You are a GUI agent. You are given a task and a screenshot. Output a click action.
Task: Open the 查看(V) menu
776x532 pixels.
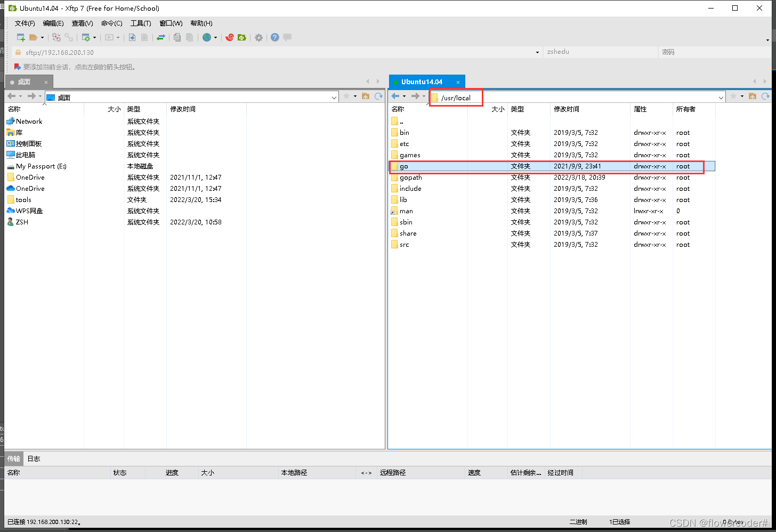click(82, 23)
